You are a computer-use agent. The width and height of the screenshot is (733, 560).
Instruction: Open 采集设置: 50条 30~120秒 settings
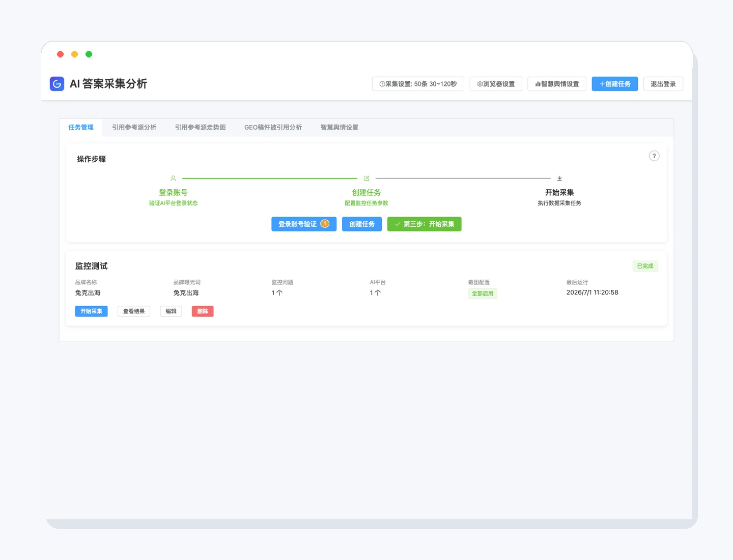coord(418,84)
